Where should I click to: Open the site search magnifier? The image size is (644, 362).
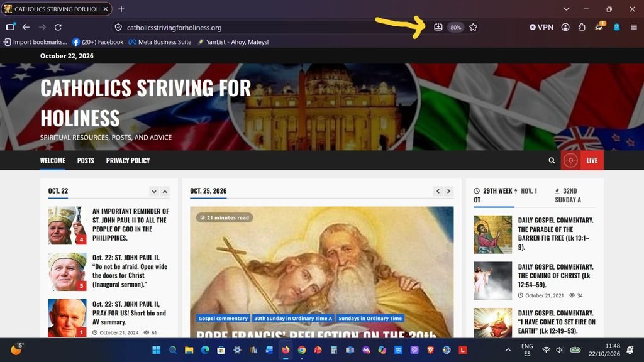(552, 160)
